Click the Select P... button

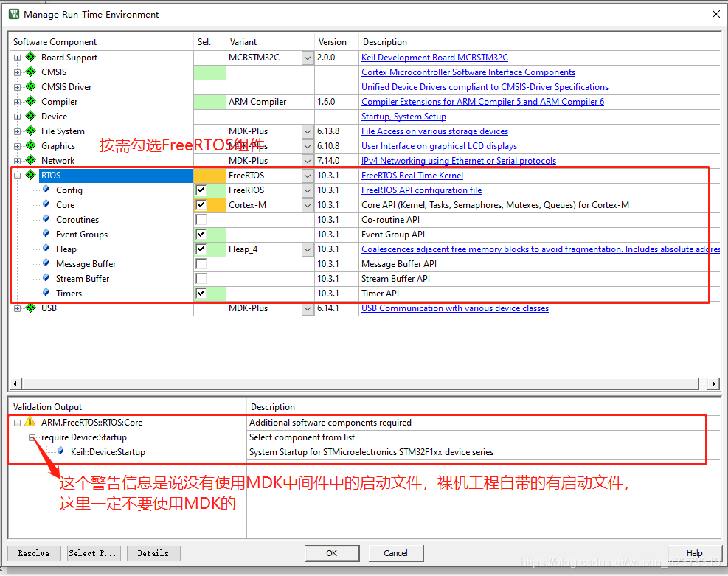(94, 553)
